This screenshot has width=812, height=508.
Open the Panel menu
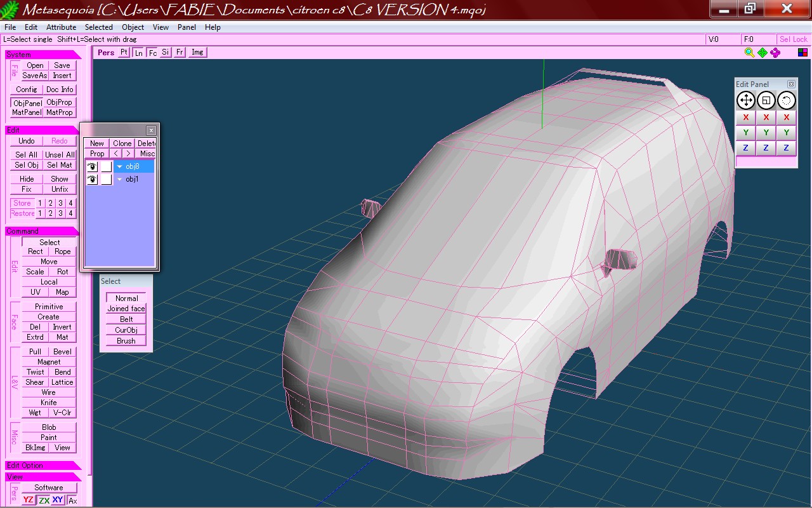point(187,27)
